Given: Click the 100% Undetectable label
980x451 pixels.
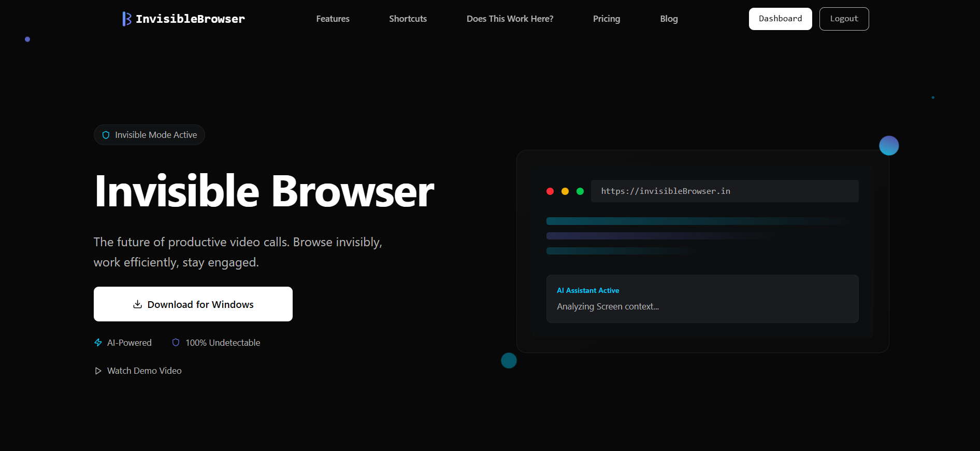Looking at the screenshot, I should pos(223,343).
